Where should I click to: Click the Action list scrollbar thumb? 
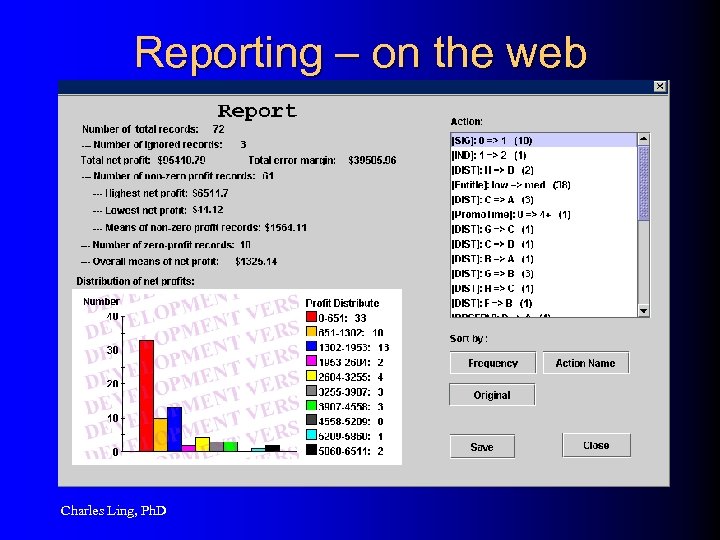point(643,183)
